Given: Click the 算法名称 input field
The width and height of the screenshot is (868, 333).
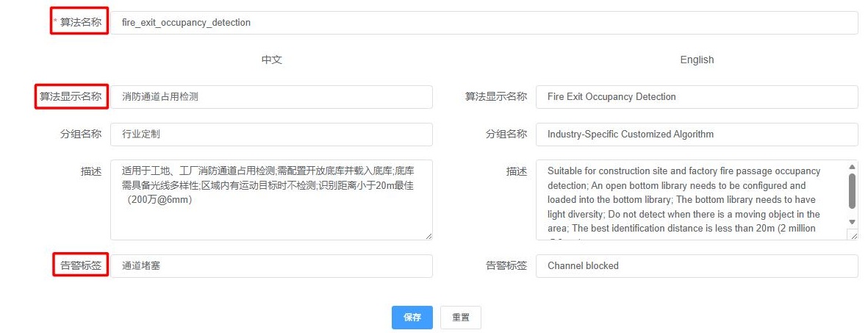Looking at the screenshot, I should (484, 22).
